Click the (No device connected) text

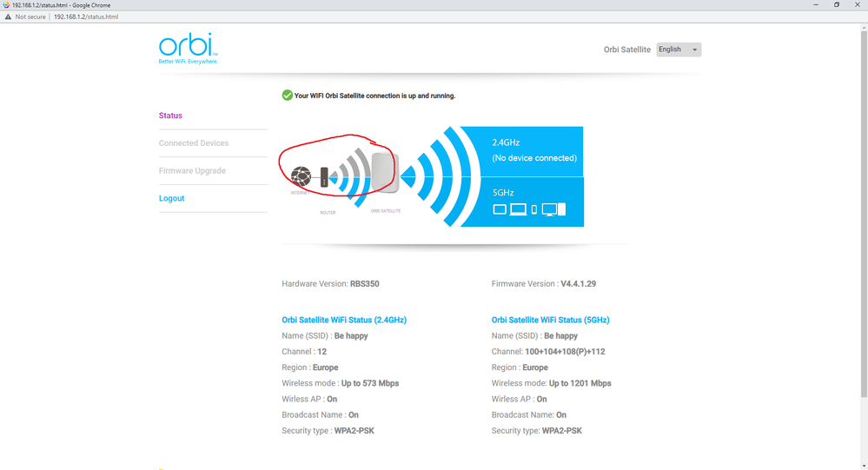[x=534, y=158]
